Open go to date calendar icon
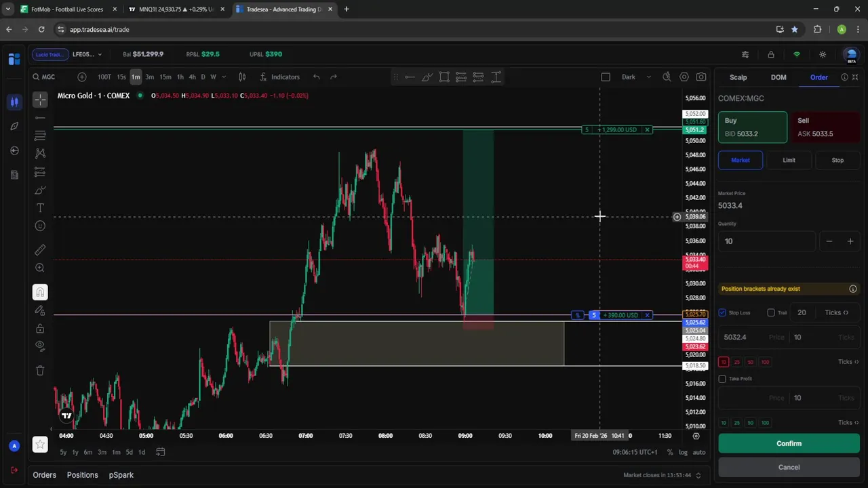Screen dimensions: 868x488 161,452
